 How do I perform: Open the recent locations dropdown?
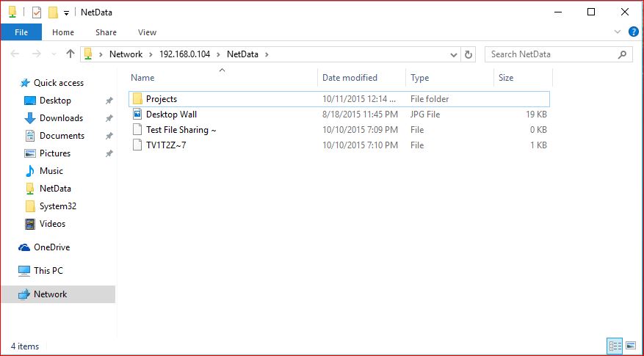point(54,54)
